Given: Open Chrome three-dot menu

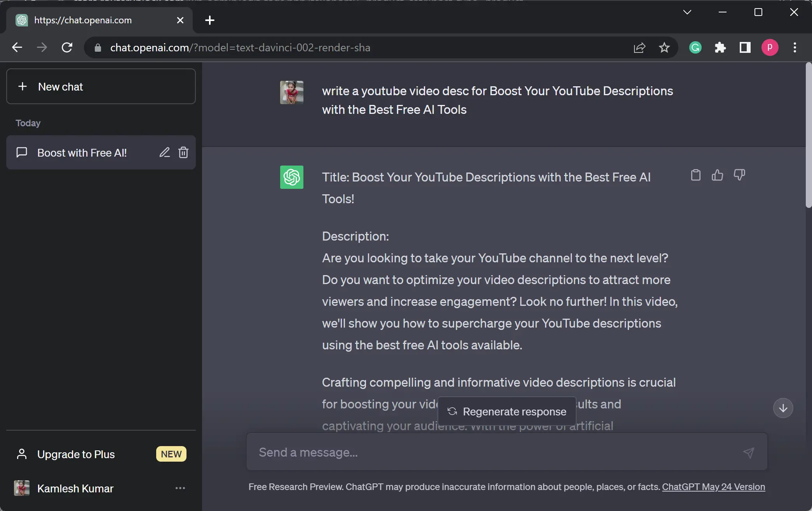Looking at the screenshot, I should point(795,47).
